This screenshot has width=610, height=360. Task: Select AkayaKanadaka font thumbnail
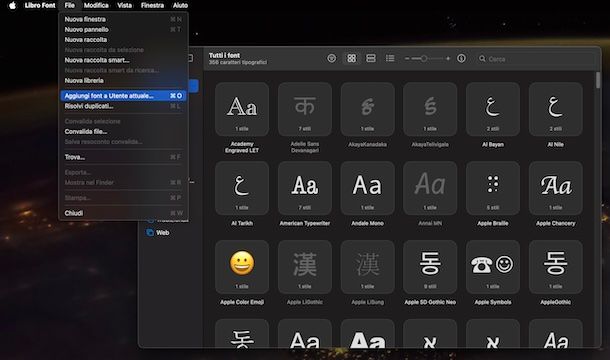coord(367,109)
